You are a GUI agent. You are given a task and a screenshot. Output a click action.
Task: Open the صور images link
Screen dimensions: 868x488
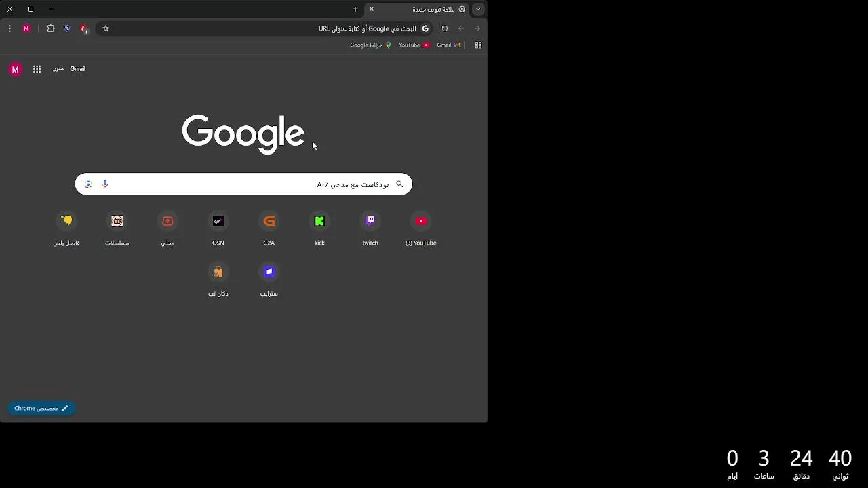[x=58, y=69]
